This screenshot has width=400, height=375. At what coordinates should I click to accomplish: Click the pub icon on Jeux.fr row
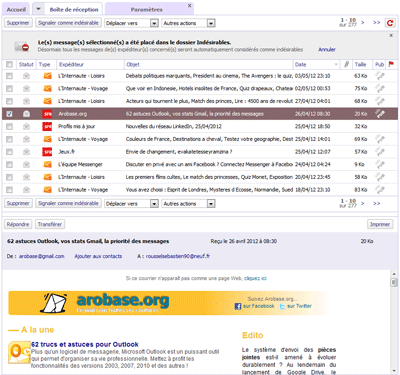(x=380, y=152)
